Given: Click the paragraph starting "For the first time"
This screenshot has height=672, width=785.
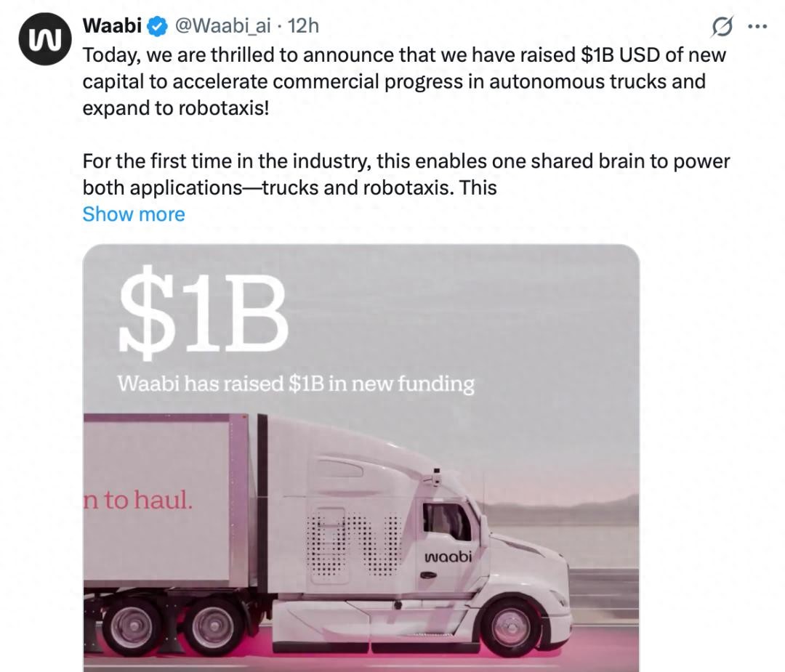Looking at the screenshot, I should [406, 174].
